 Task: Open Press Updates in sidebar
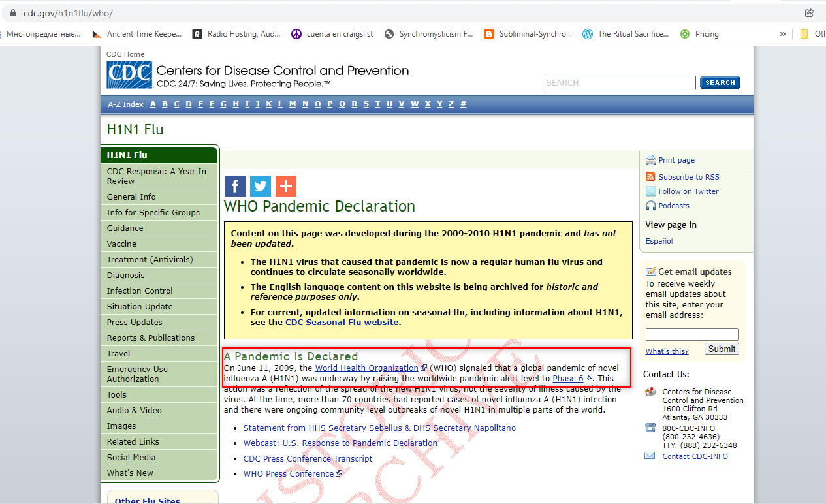(x=159, y=323)
